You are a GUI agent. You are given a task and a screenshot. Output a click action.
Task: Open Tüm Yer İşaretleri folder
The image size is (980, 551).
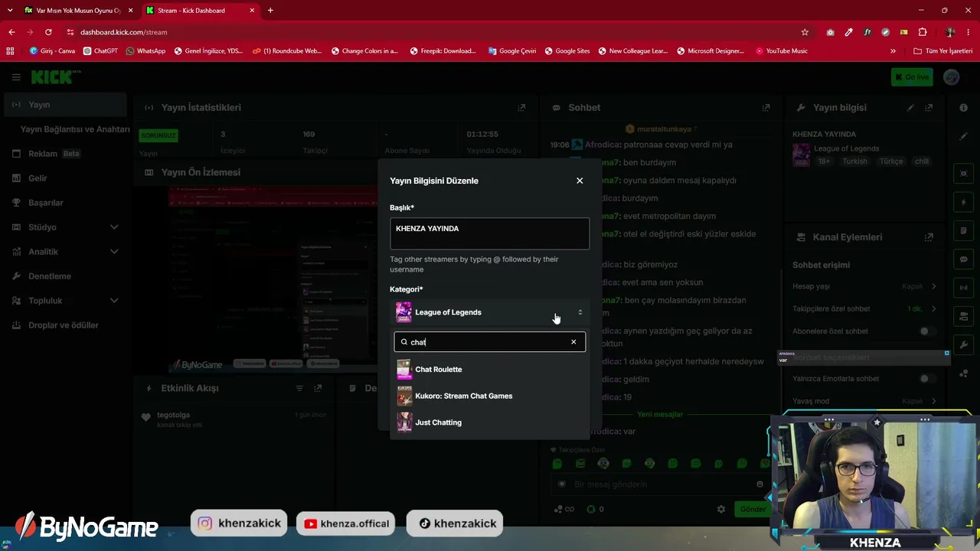[942, 51]
